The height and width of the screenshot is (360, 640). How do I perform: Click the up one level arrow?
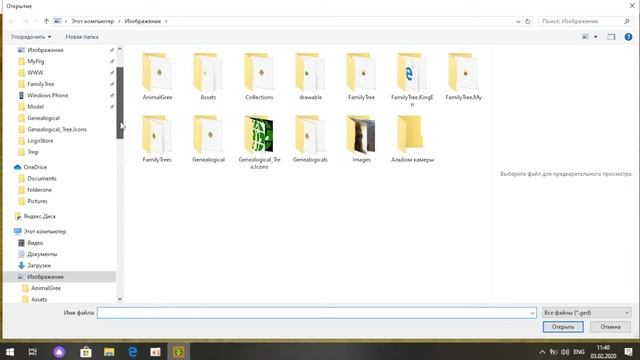[x=46, y=21]
